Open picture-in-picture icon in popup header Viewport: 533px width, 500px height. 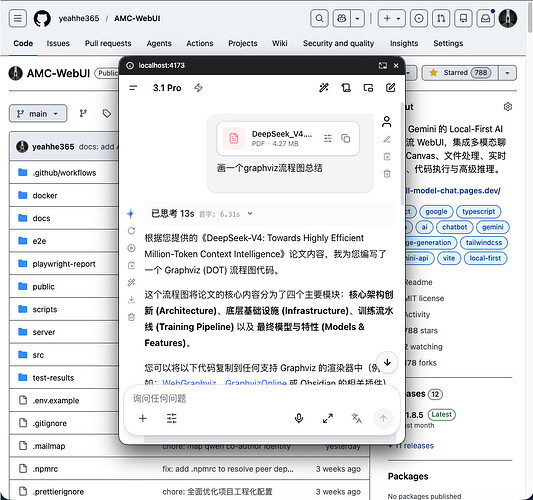click(368, 88)
